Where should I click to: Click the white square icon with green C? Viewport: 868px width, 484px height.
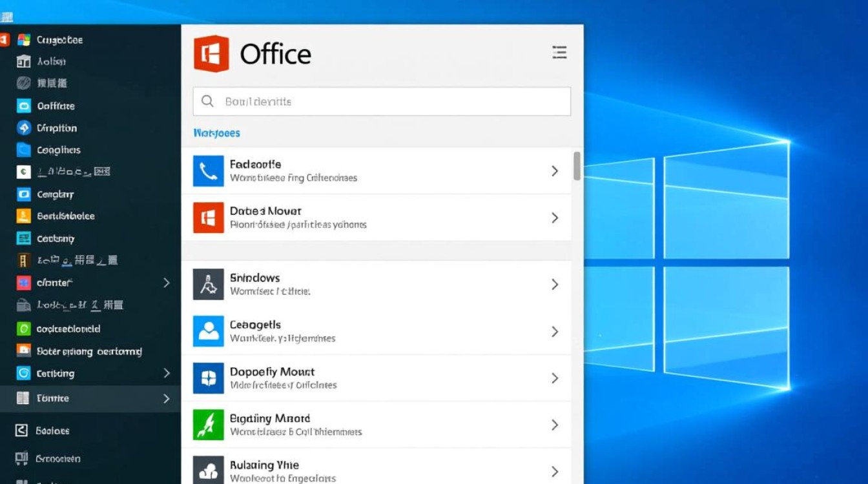click(24, 172)
